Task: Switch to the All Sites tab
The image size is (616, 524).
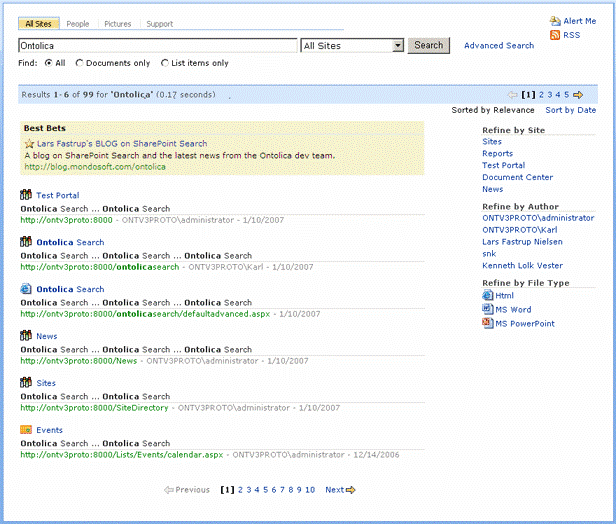Action: (38, 24)
